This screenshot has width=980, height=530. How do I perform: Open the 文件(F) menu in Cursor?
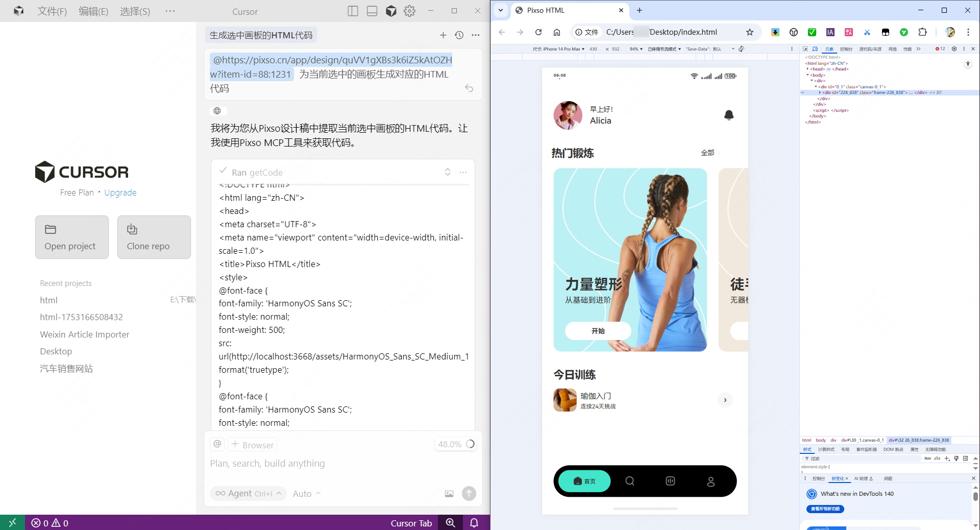point(51,11)
